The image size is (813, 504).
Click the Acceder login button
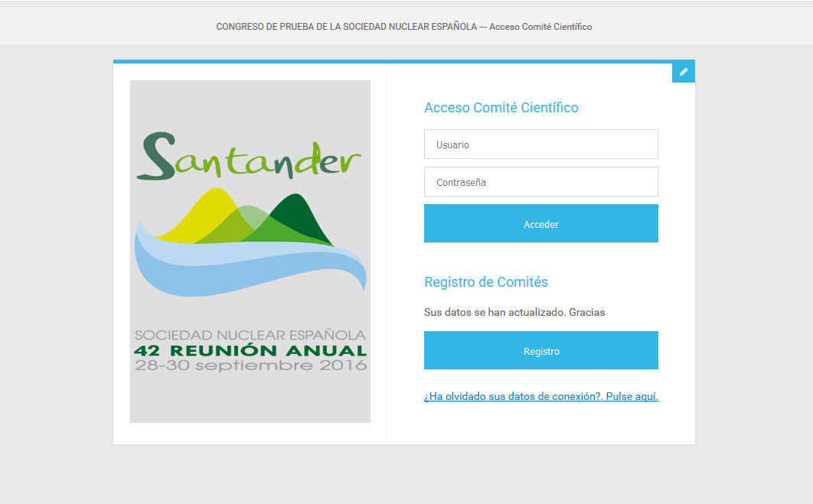pos(540,224)
